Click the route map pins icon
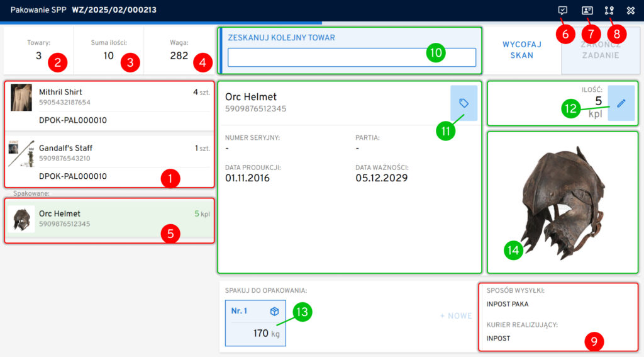Viewport: 644px width, 357px height. pyautogui.click(x=609, y=11)
